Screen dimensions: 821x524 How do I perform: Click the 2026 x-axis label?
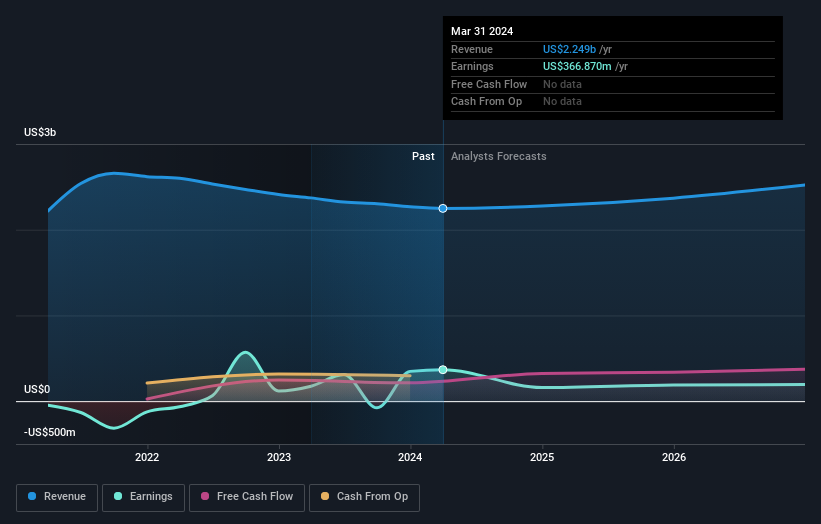(x=674, y=457)
